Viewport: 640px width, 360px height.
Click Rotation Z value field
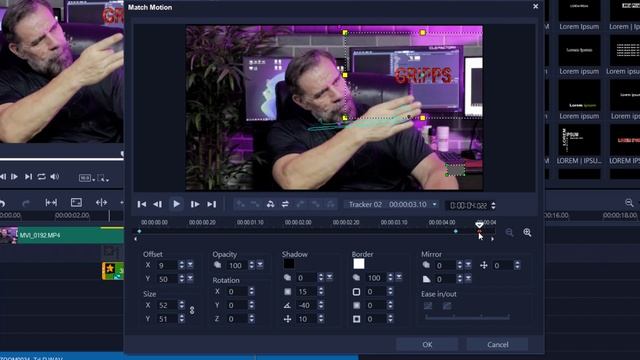click(x=237, y=319)
